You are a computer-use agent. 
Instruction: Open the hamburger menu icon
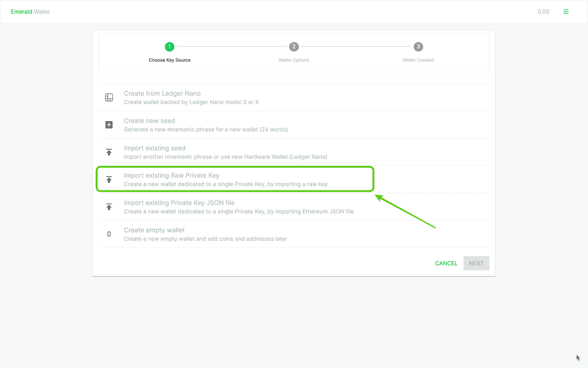(566, 11)
